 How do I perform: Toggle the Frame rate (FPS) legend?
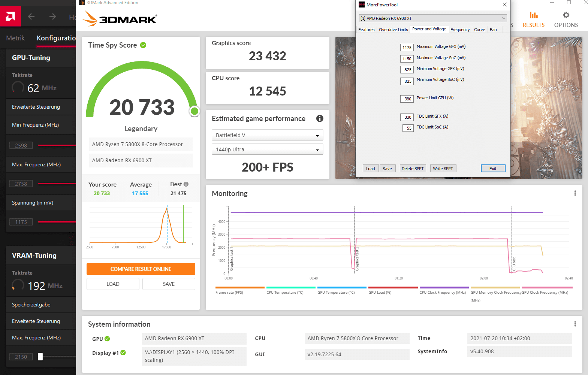(x=240, y=291)
